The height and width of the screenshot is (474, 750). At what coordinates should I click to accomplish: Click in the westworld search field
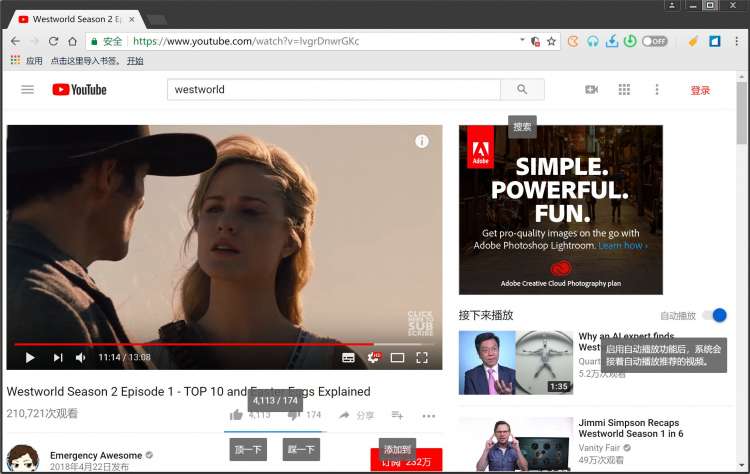point(333,89)
